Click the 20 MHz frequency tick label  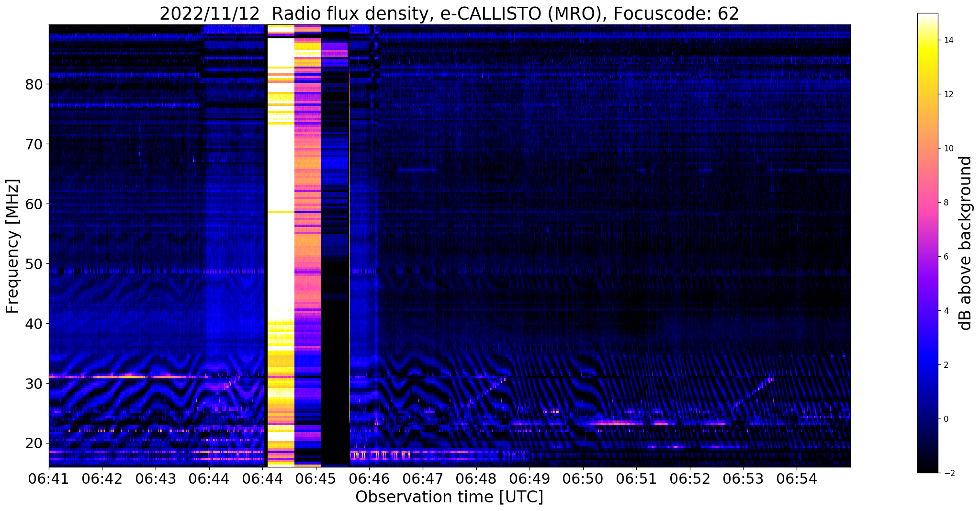pos(34,443)
